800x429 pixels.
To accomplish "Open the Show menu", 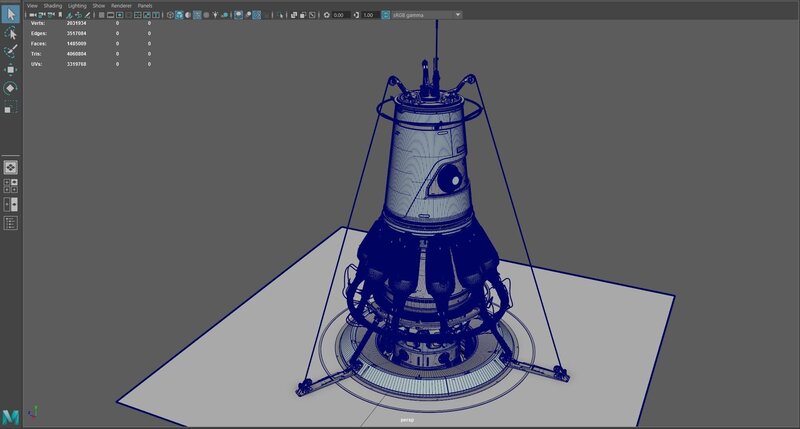I will [99, 5].
